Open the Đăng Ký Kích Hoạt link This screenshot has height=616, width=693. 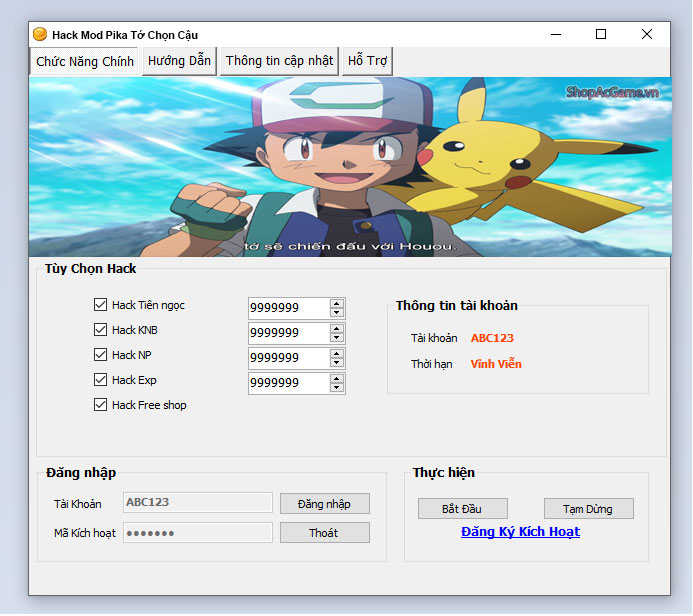[520, 532]
